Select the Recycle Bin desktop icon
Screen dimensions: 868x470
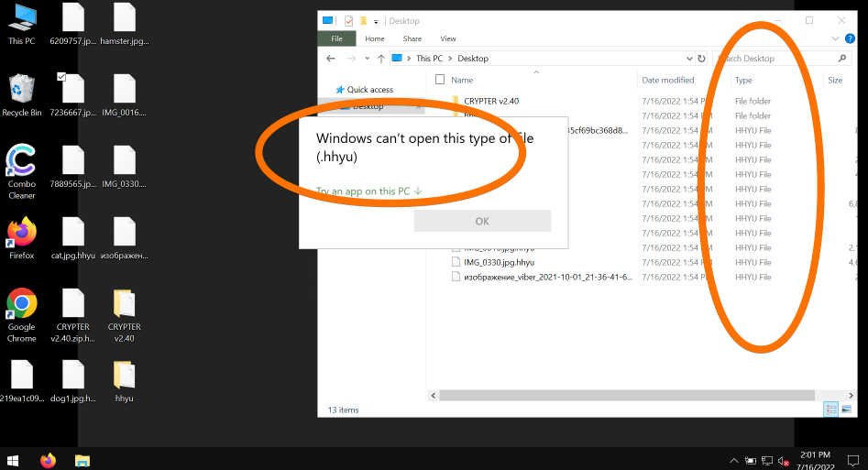tap(22, 90)
